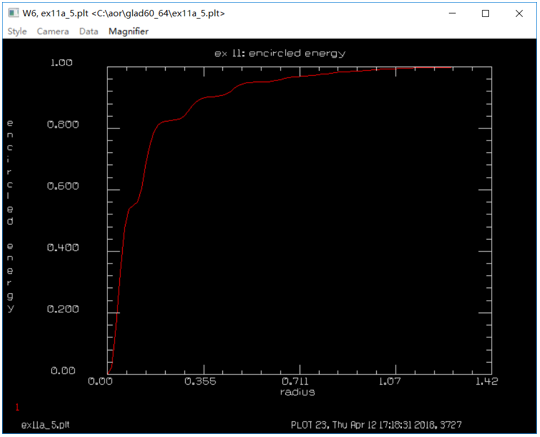Click the vertical 'encircled energy' axis label
This screenshot has height=437, width=540.
[10, 216]
